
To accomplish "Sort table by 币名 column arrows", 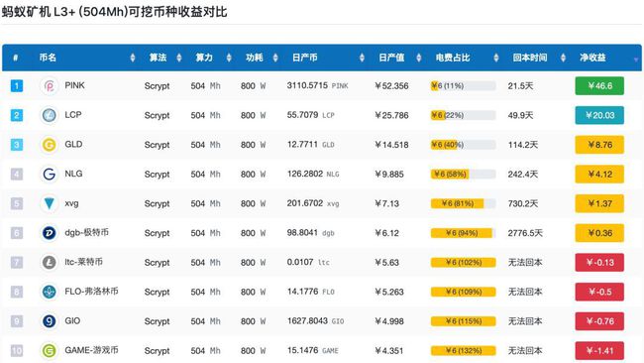I will 132,58.
